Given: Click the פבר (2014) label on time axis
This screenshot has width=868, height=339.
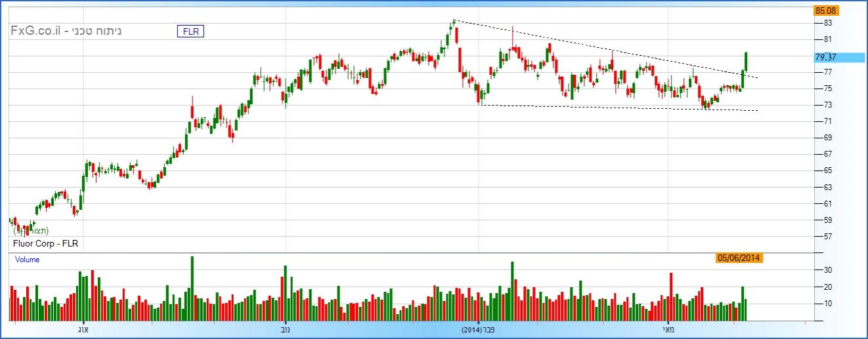Looking at the screenshot, I should click(481, 330).
